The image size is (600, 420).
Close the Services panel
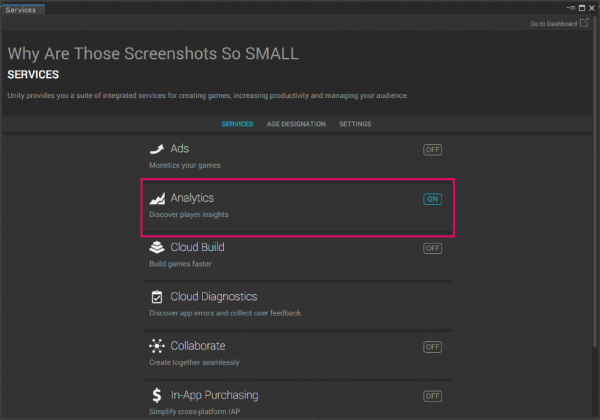click(592, 8)
